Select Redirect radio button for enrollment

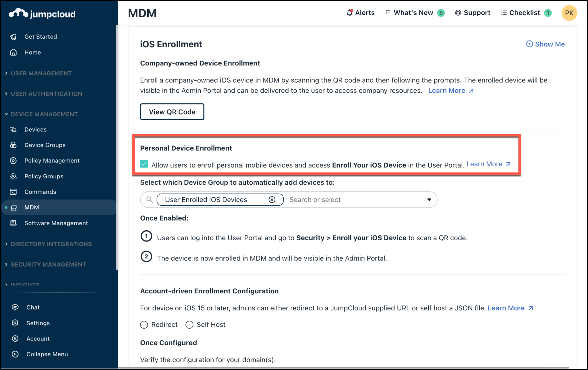(x=145, y=324)
